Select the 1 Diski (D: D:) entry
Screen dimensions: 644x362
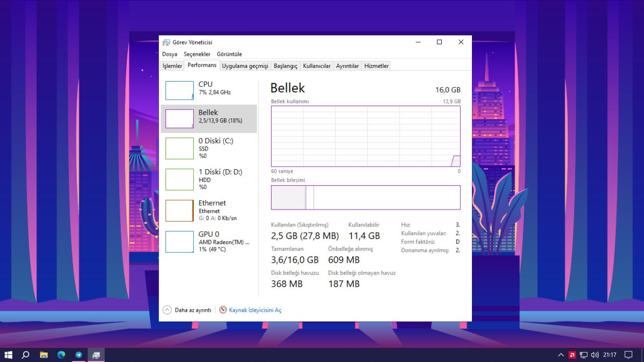point(209,179)
